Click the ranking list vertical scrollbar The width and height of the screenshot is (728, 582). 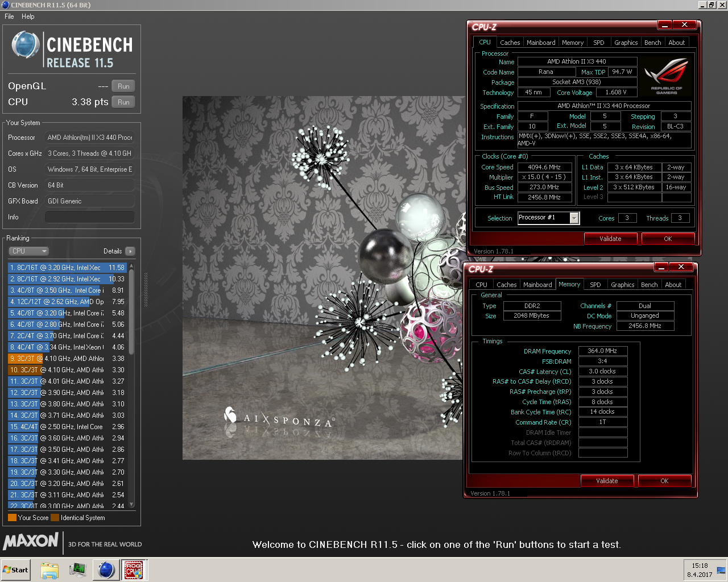coord(132,385)
